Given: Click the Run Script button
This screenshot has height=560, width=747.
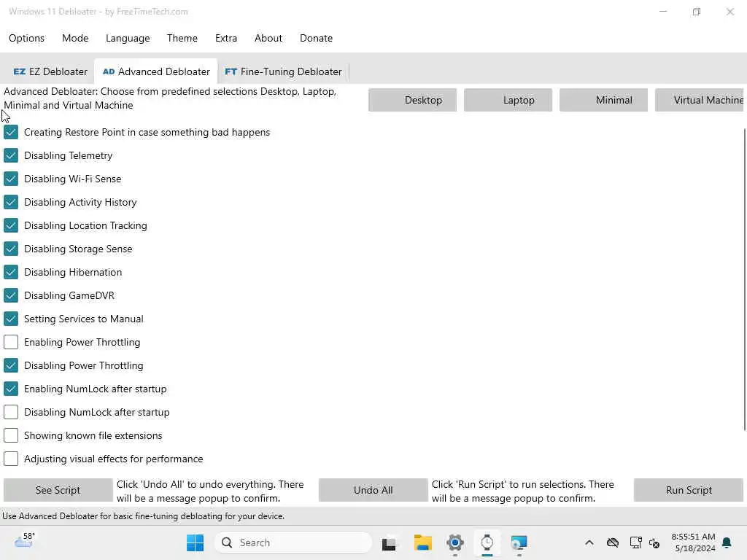Looking at the screenshot, I should (x=689, y=490).
